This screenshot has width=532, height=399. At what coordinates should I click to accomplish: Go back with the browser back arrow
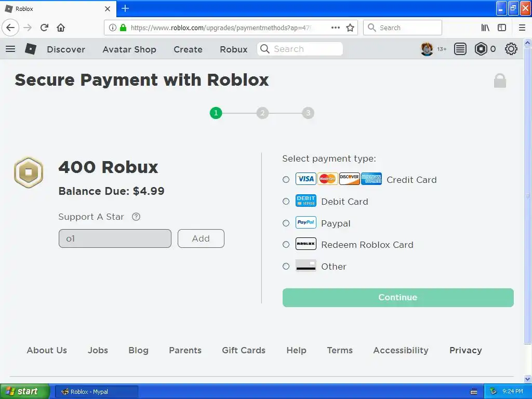10,28
